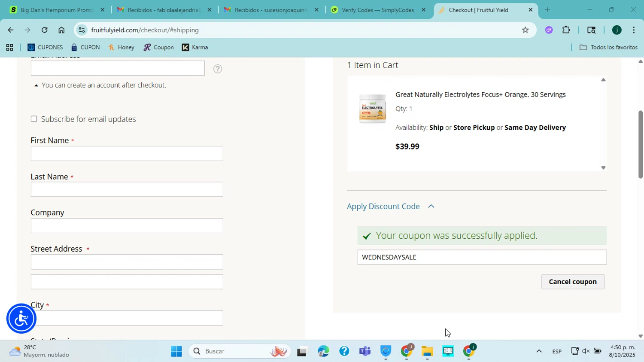Click the City field
Image resolution: width=644 pixels, height=362 pixels.
127,318
